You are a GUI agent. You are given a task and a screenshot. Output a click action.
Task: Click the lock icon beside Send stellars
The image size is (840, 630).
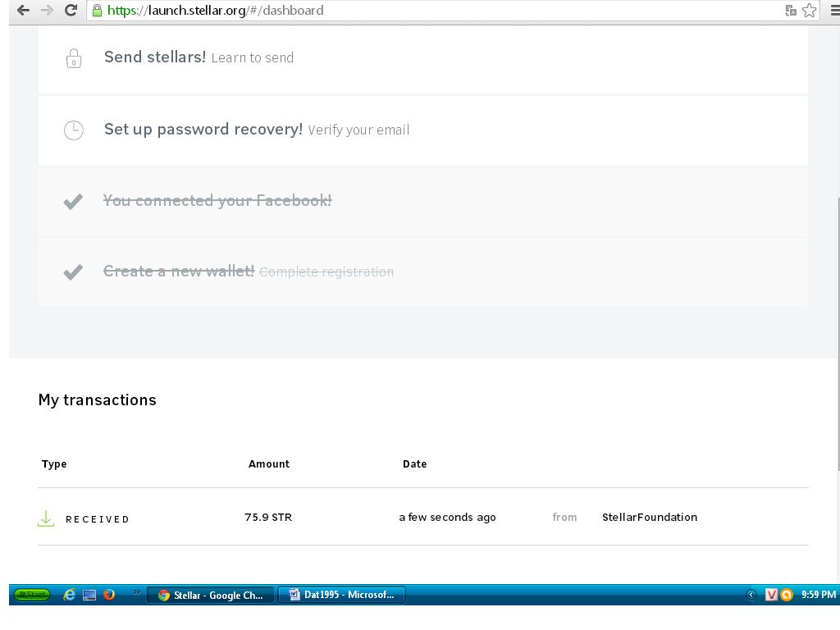(x=74, y=58)
